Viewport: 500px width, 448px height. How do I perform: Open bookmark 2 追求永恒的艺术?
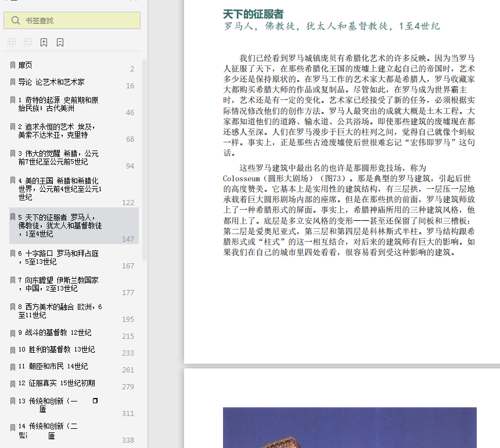57,131
